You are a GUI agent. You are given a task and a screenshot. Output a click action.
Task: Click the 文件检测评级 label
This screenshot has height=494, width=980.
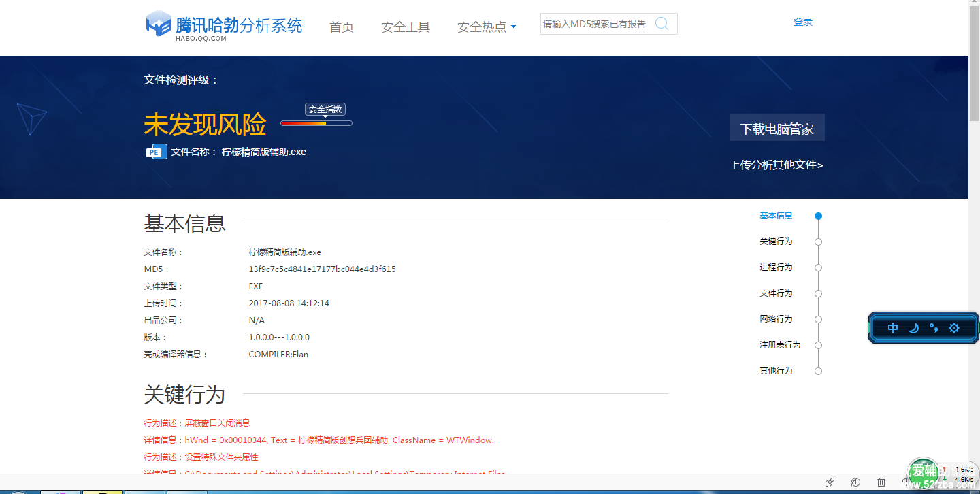coord(181,80)
